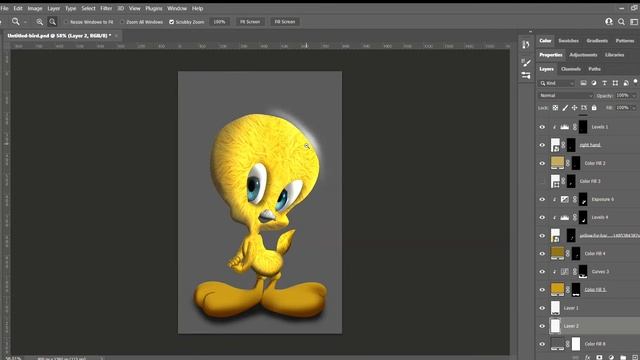Click the Opacity percentage field
This screenshot has height=360, width=640.
tap(622, 96)
